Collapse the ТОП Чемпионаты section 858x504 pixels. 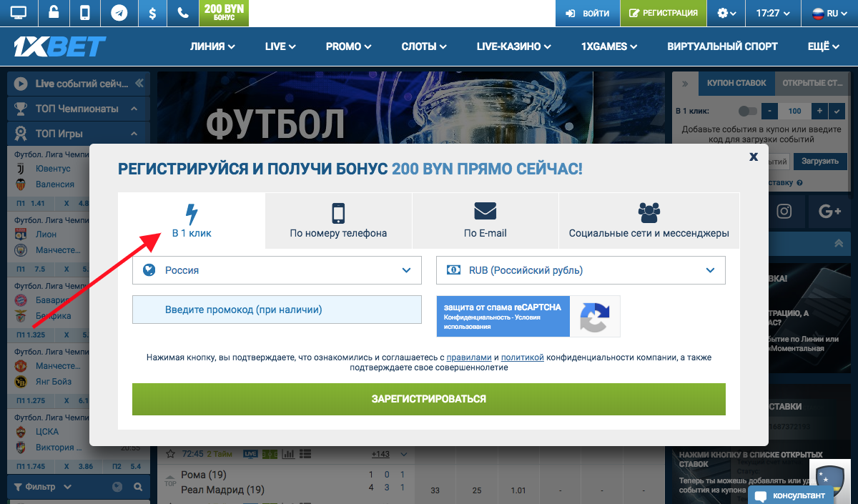[x=134, y=109]
